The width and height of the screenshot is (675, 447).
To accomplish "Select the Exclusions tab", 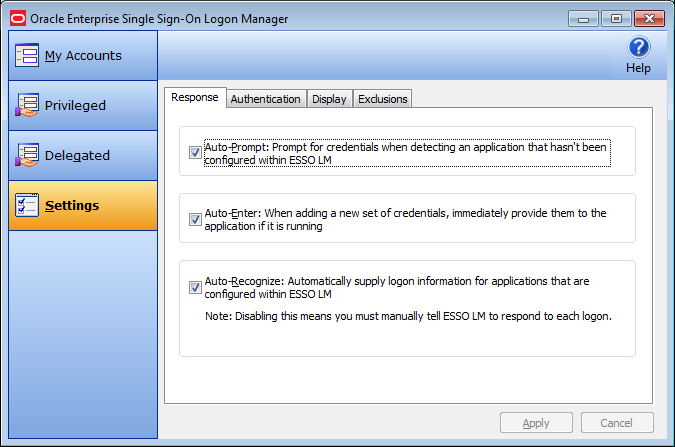I will point(382,99).
